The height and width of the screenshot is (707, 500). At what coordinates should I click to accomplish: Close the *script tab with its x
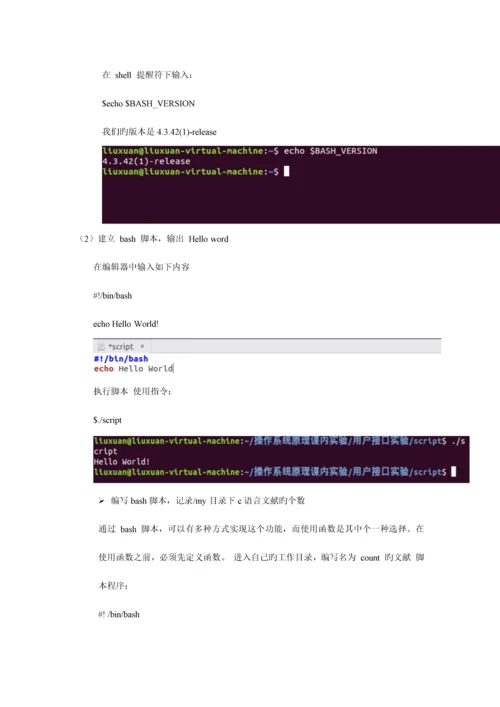(142, 346)
